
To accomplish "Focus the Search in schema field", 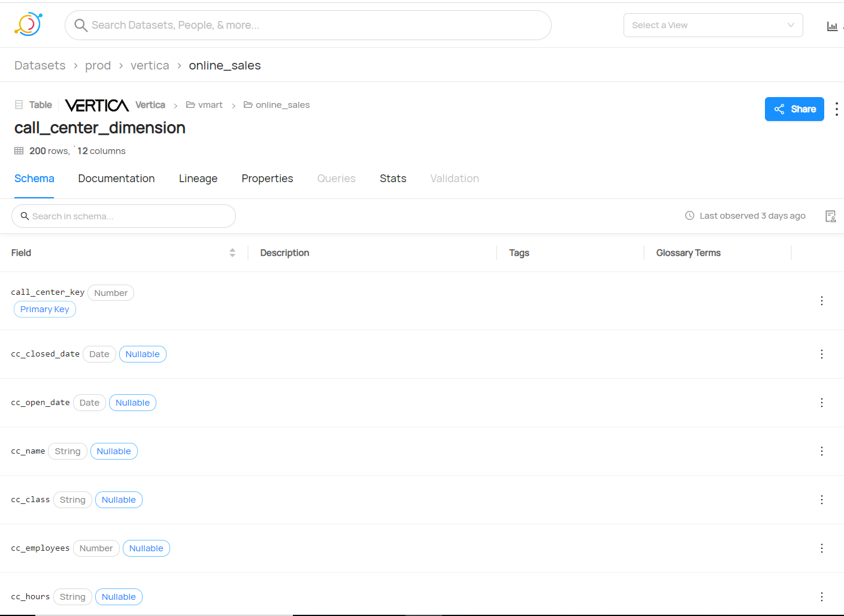I will (x=123, y=216).
